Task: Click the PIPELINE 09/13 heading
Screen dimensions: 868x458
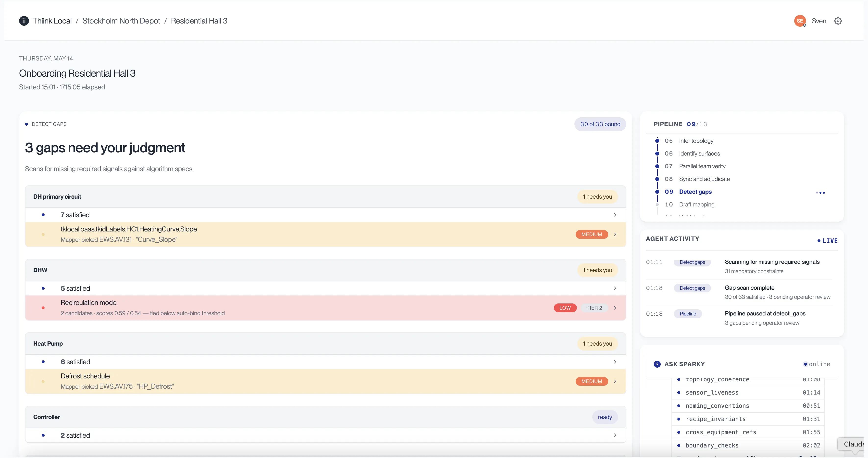Action: [x=680, y=124]
